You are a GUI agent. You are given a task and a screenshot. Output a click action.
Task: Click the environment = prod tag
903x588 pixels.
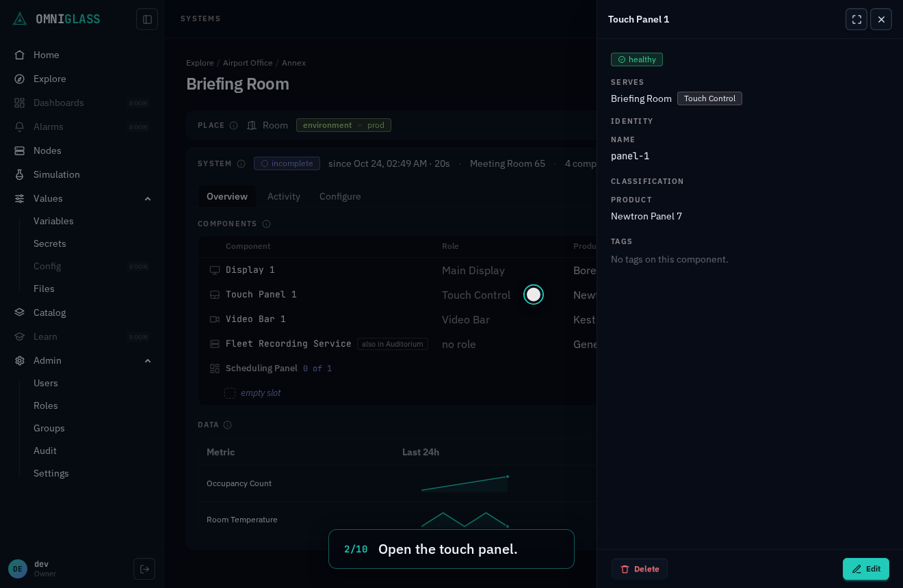(343, 125)
